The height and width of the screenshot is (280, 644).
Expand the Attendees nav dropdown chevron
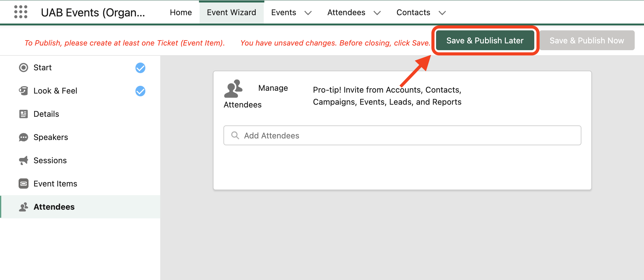coord(377,13)
